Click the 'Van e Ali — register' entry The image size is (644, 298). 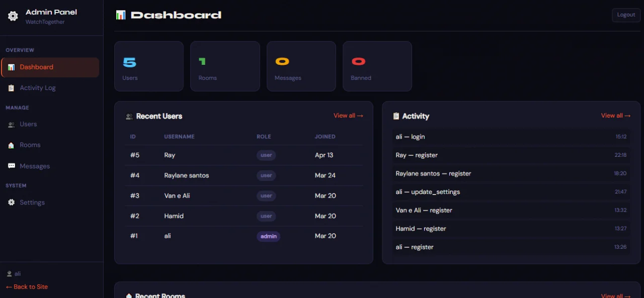[511, 211]
